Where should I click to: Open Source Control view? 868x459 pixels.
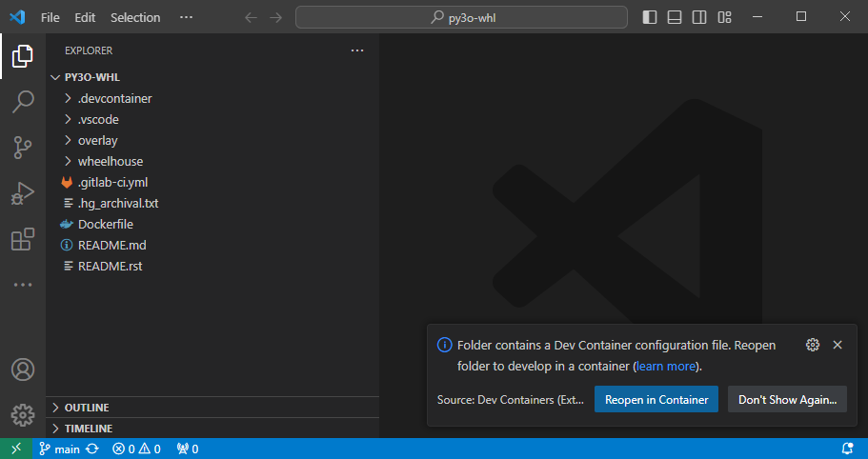click(23, 148)
